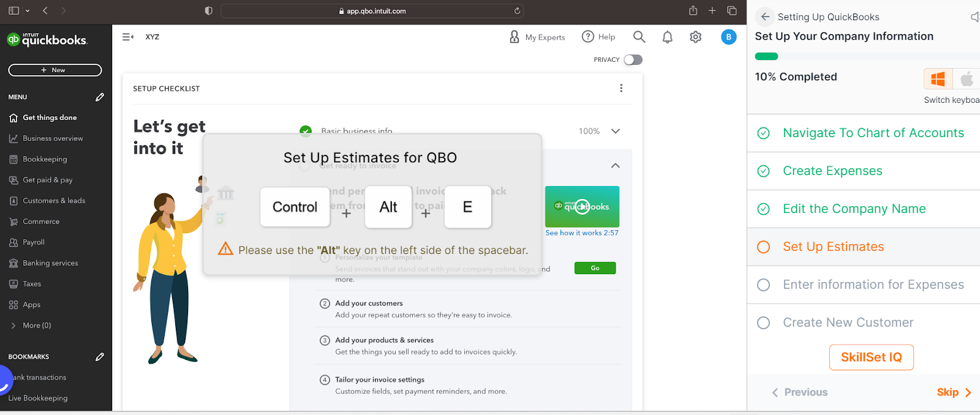Screen dimensions: 980x415
Task: Open the settings gear icon
Action: click(695, 37)
